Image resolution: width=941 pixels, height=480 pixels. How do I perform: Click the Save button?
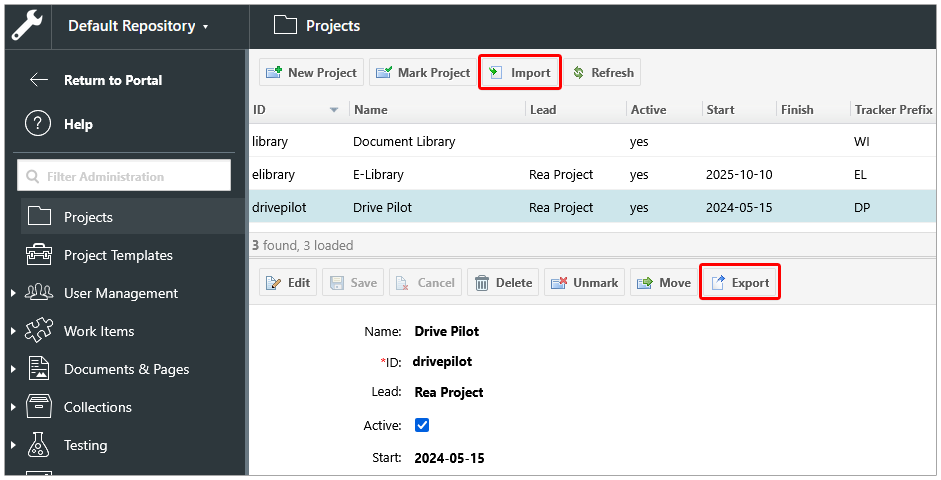coord(353,283)
